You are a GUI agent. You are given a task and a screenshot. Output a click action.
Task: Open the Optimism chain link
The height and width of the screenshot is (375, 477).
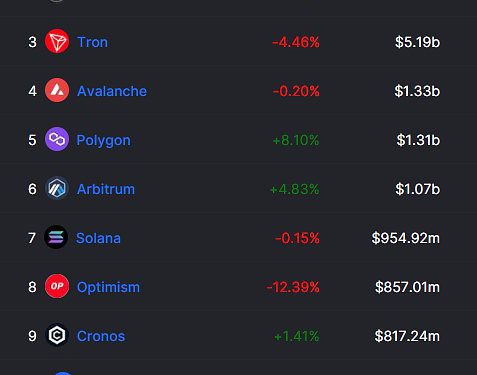click(x=108, y=287)
